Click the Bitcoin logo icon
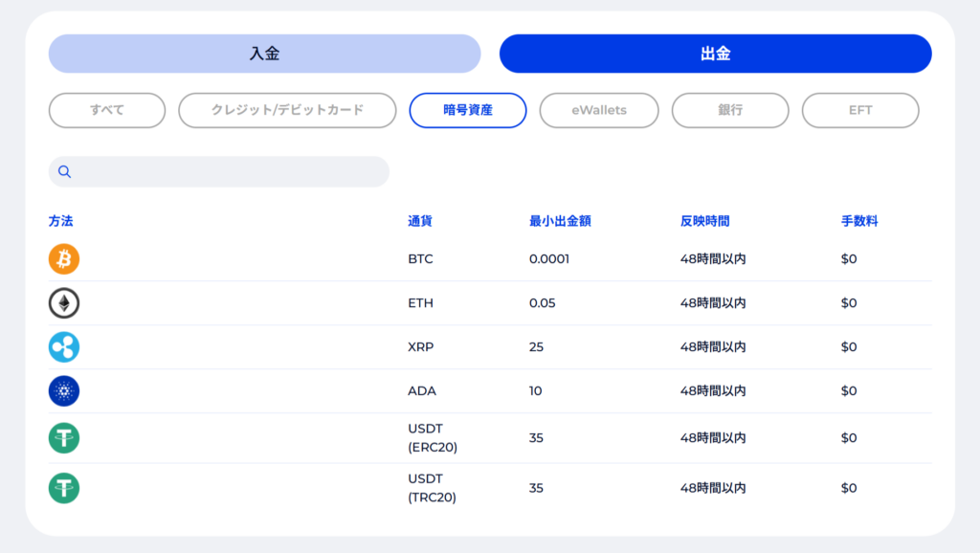 [64, 259]
